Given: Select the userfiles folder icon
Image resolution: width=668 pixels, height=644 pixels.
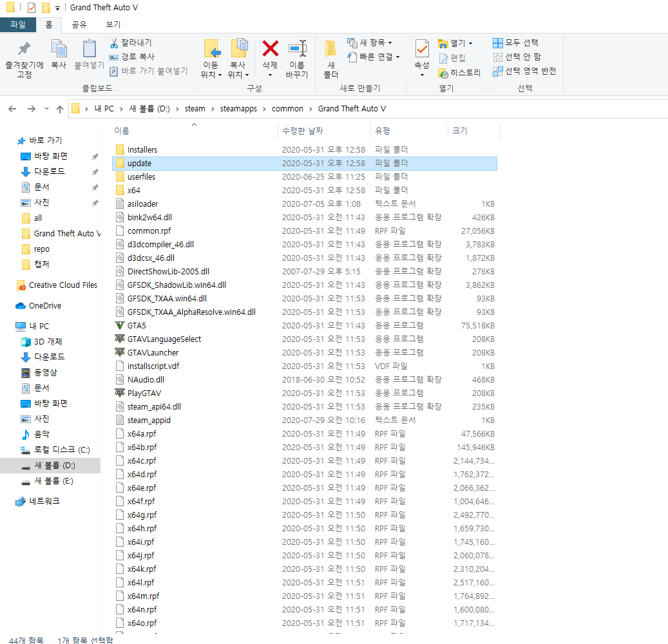Looking at the screenshot, I should pos(120,176).
